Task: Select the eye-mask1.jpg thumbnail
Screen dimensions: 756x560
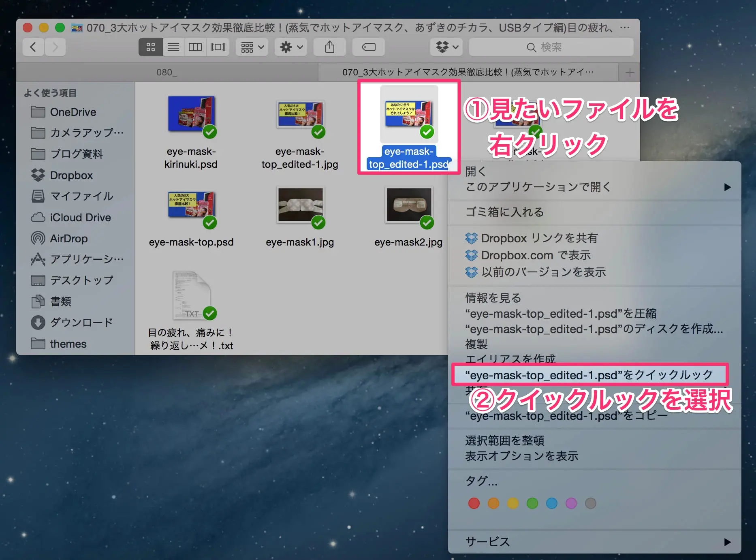Action: (x=300, y=205)
